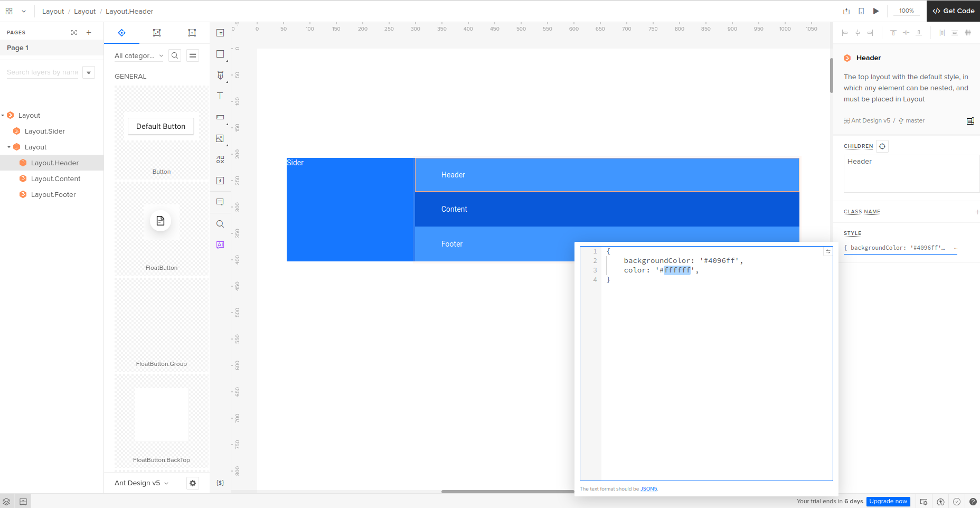
Task: Click the CHILDREN target picker icon
Action: (x=882, y=146)
